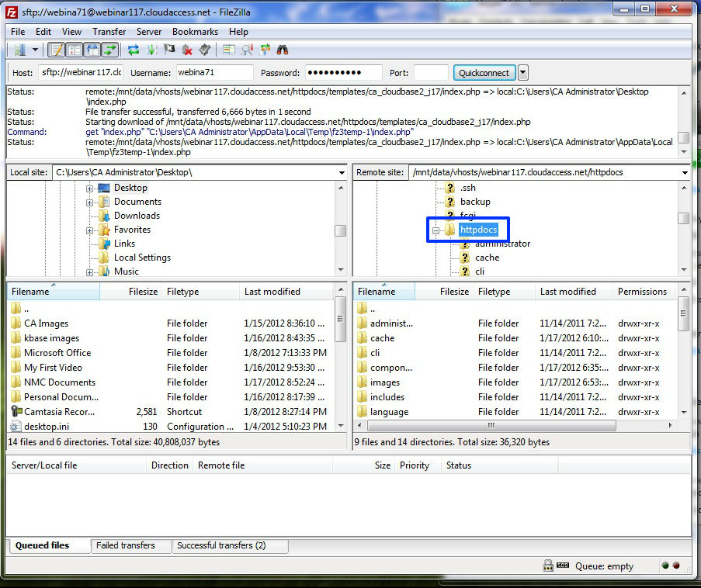Sort remote files by Permissions column
Image resolution: width=701 pixels, height=588 pixels.
click(642, 292)
